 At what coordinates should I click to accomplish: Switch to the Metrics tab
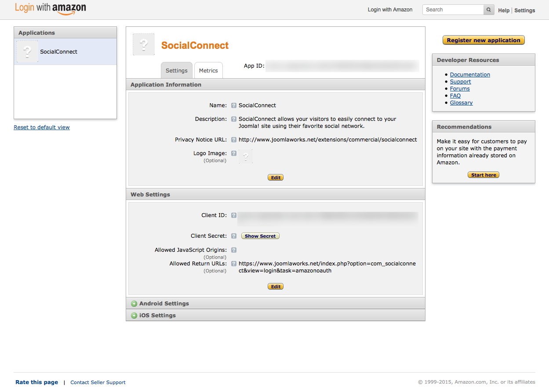[208, 70]
